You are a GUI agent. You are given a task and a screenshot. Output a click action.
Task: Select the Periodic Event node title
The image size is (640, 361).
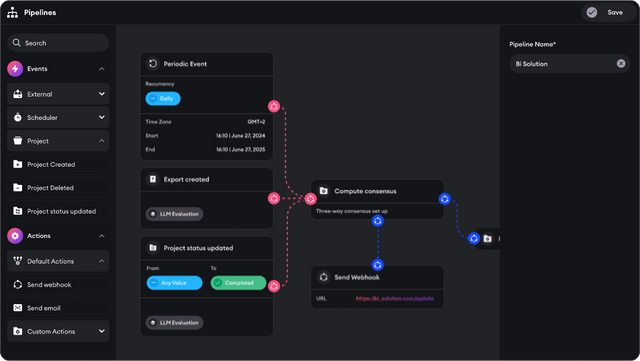pyautogui.click(x=185, y=64)
